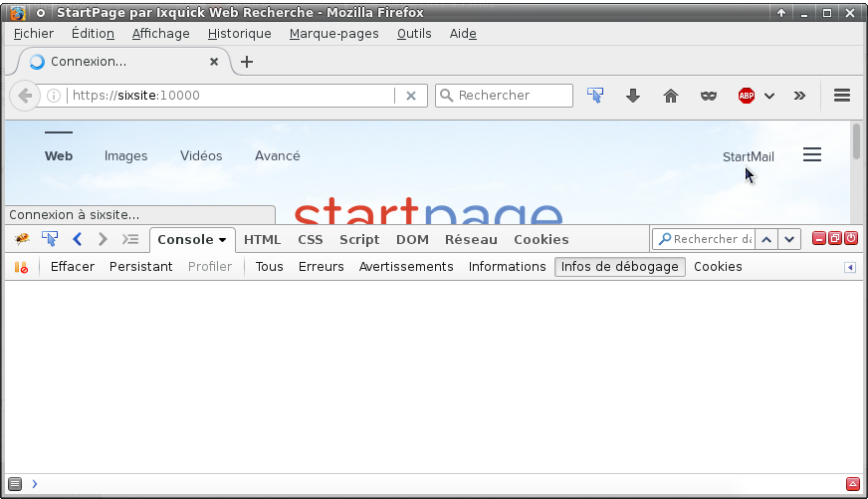Open command editor red arrow icon
868x499 pixels.
coord(852,484)
